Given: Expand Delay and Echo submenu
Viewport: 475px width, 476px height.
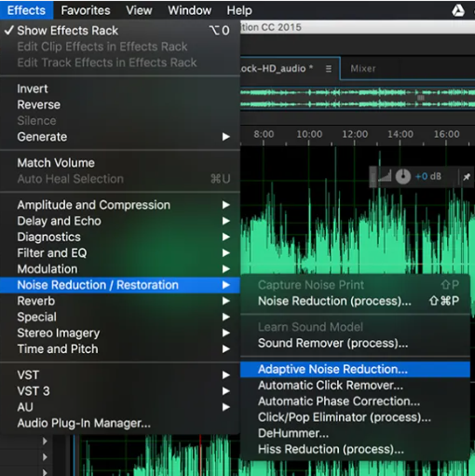Looking at the screenshot, I should [120, 221].
